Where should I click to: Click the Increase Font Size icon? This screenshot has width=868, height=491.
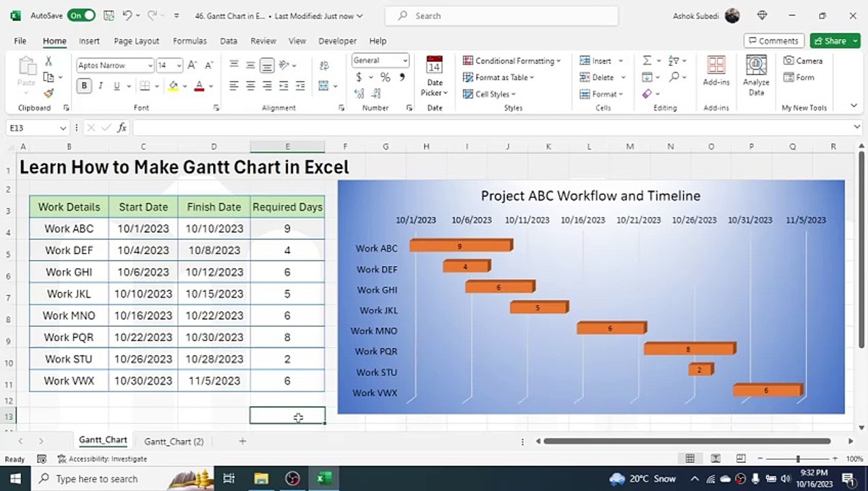click(192, 65)
